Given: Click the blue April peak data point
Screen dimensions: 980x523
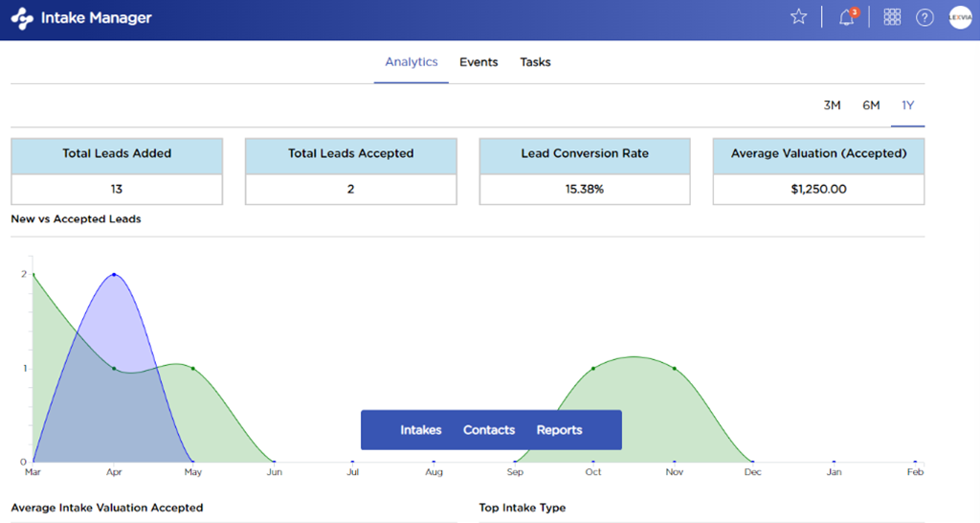Looking at the screenshot, I should pos(114,275).
